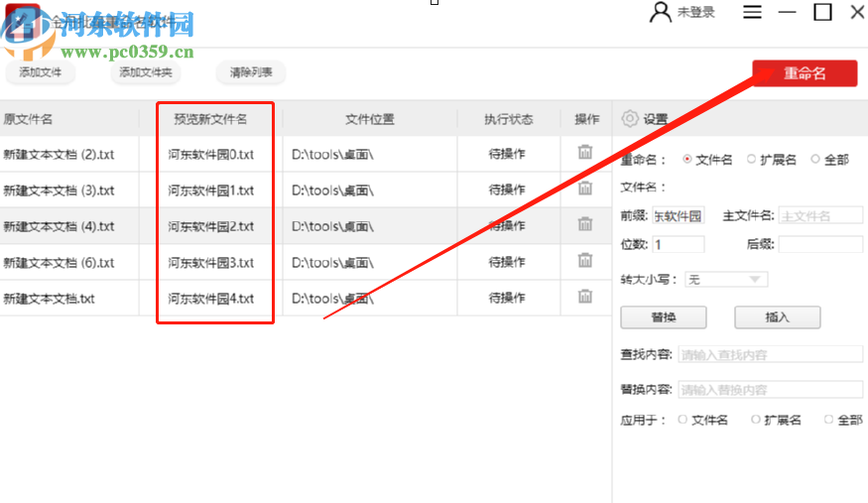Remove the 新建文本文档 (4).txt row with trash icon
The image size is (868, 503).
[x=585, y=224]
